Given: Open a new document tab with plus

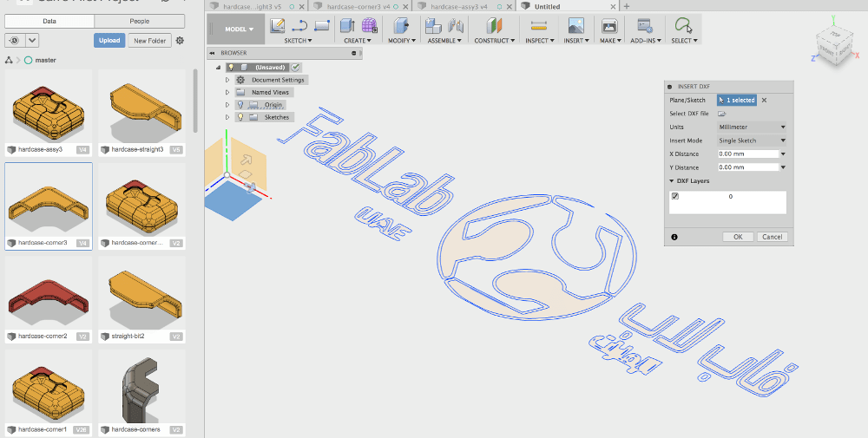Looking at the screenshot, I should [627, 6].
